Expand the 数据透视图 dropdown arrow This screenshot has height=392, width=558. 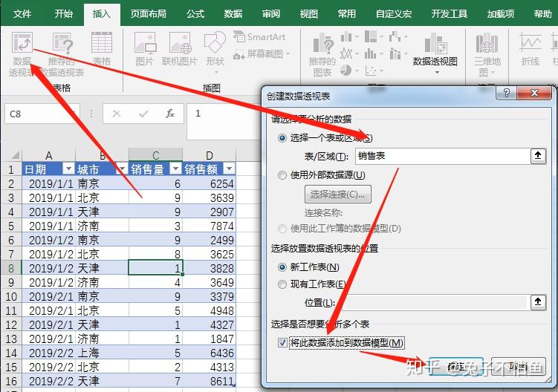click(437, 73)
